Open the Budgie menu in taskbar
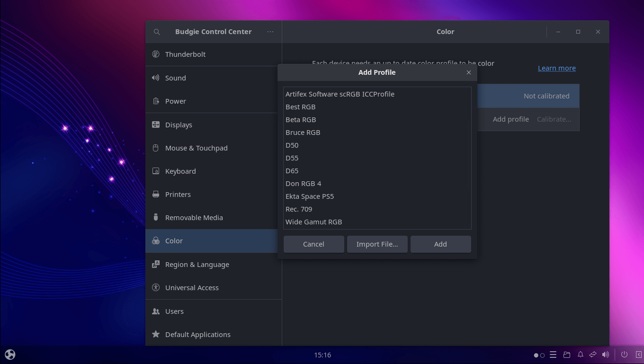Viewport: 644px width, 364px height. point(9,354)
